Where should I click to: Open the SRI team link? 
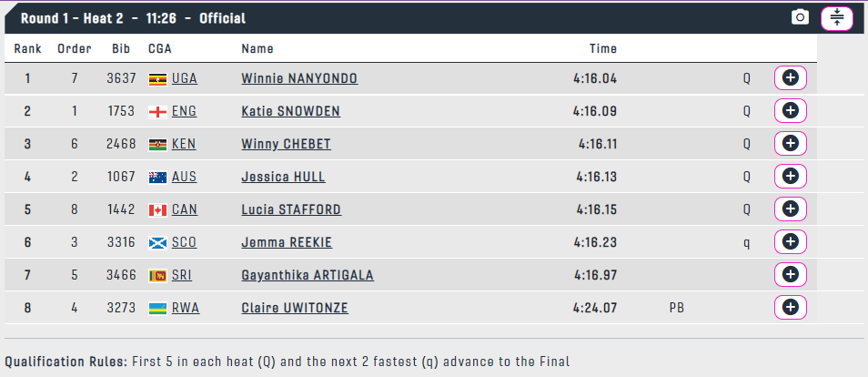(x=182, y=275)
